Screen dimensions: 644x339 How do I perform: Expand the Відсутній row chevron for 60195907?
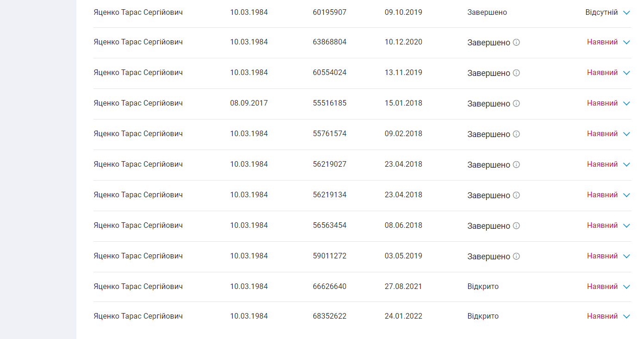tap(626, 13)
